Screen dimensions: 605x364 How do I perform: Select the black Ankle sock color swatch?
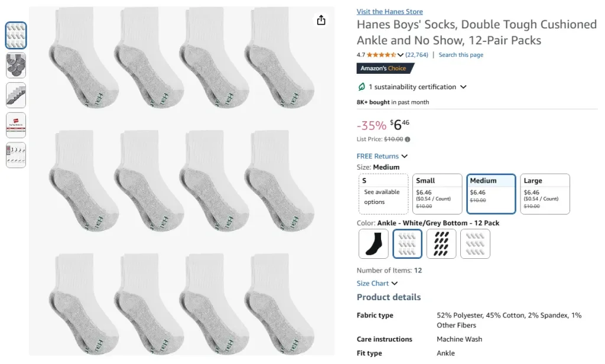373,243
